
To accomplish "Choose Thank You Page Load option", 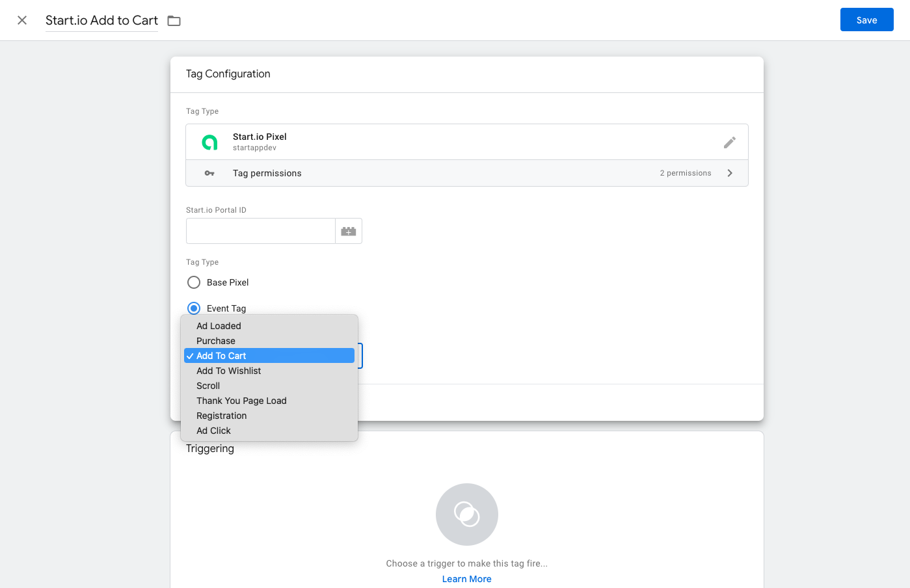I will (x=269, y=401).
